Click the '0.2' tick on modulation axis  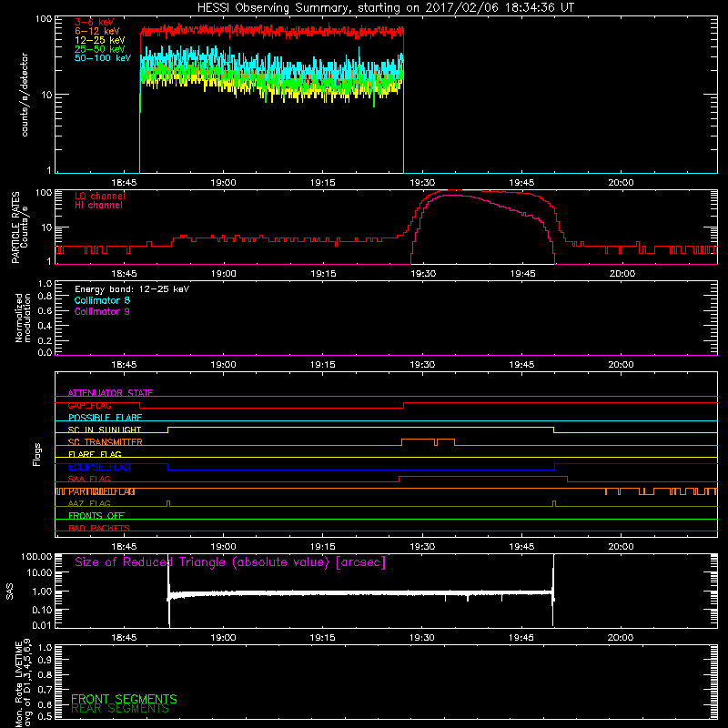(x=45, y=340)
